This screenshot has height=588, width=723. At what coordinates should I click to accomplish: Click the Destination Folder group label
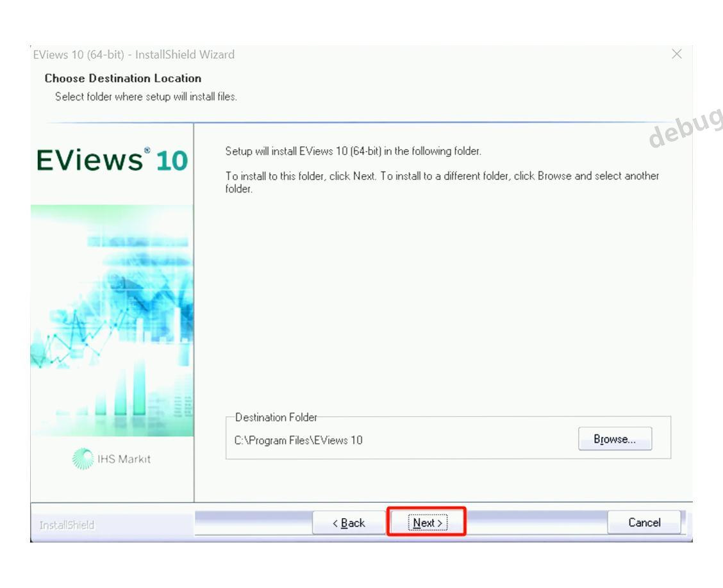coord(276,417)
